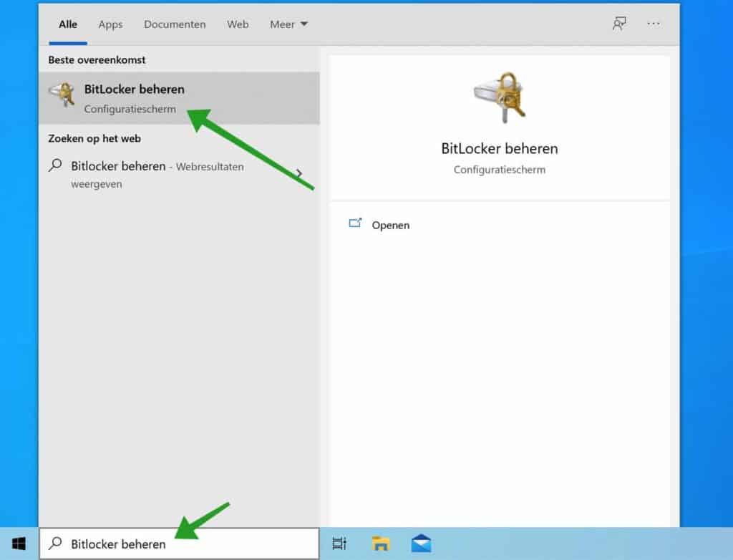Open File Explorer from the taskbar
This screenshot has width=733, height=560.
click(381, 544)
